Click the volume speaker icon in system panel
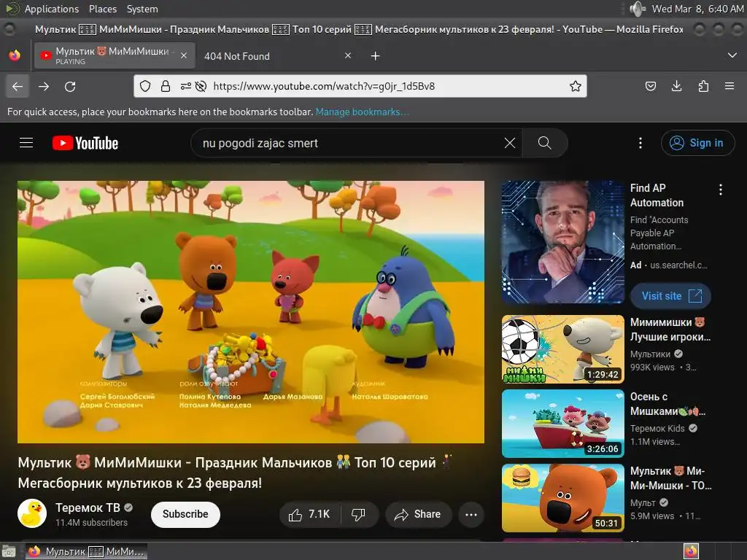747x560 pixels. (637, 9)
